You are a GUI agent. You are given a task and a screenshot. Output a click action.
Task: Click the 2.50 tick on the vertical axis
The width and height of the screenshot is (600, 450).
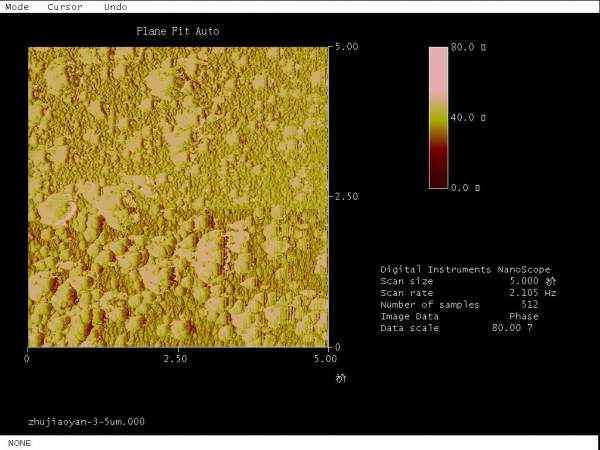coord(345,197)
